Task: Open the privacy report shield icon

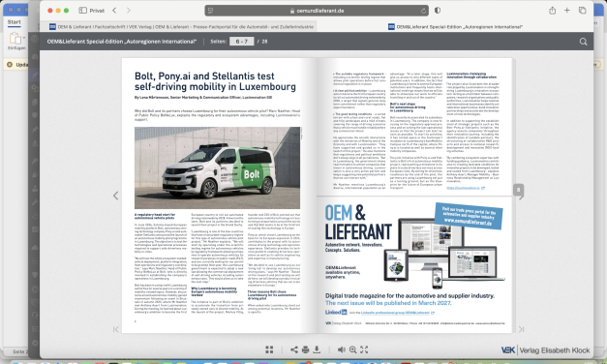Action: (438, 11)
